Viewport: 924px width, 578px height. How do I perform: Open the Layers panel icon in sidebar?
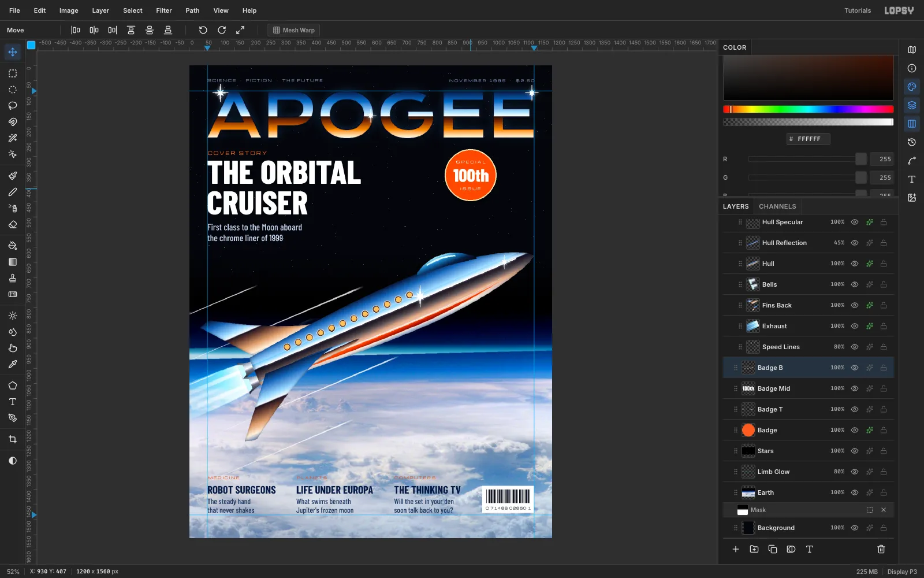point(912,105)
